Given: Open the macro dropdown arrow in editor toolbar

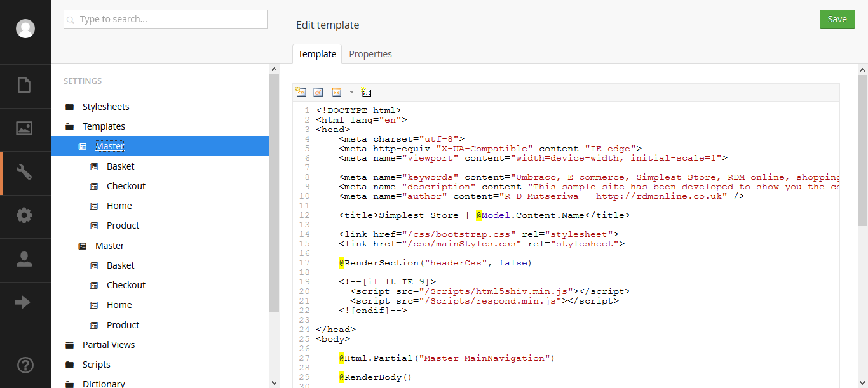Looking at the screenshot, I should click(x=351, y=92).
